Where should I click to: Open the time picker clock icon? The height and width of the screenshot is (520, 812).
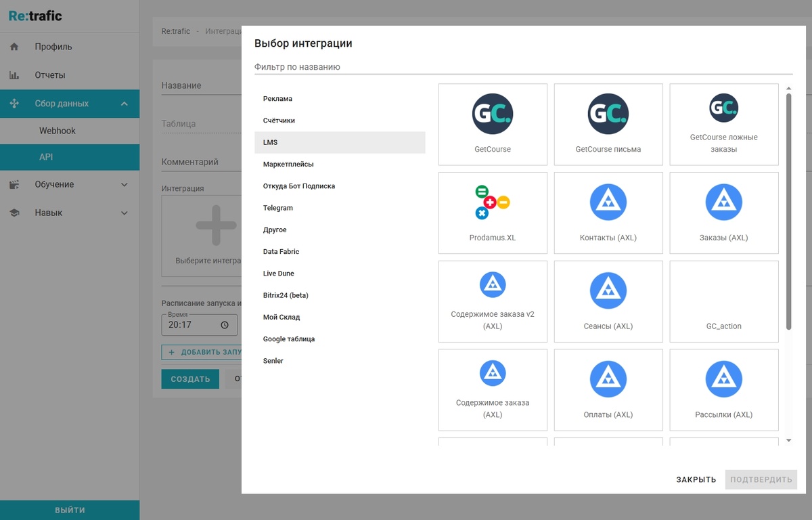click(225, 325)
